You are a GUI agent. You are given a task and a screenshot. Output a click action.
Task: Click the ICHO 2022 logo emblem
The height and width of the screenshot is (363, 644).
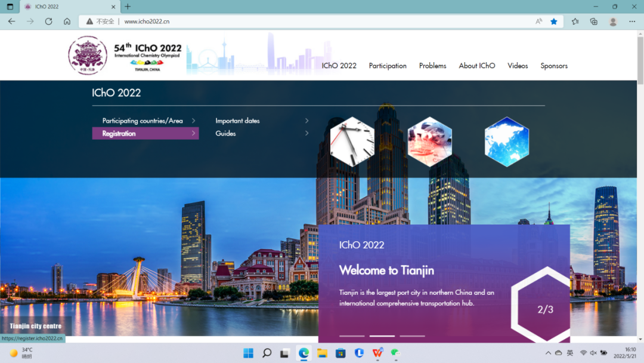(x=88, y=55)
